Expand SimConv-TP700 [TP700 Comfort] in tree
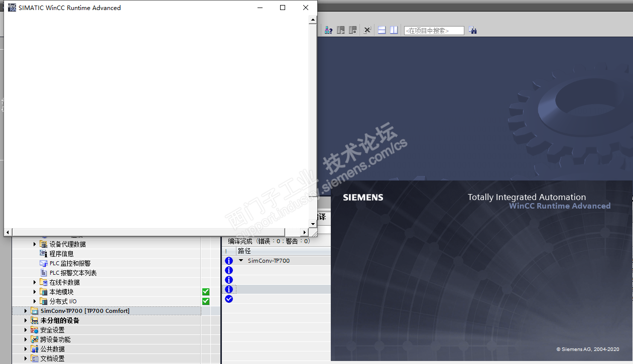 (26, 311)
